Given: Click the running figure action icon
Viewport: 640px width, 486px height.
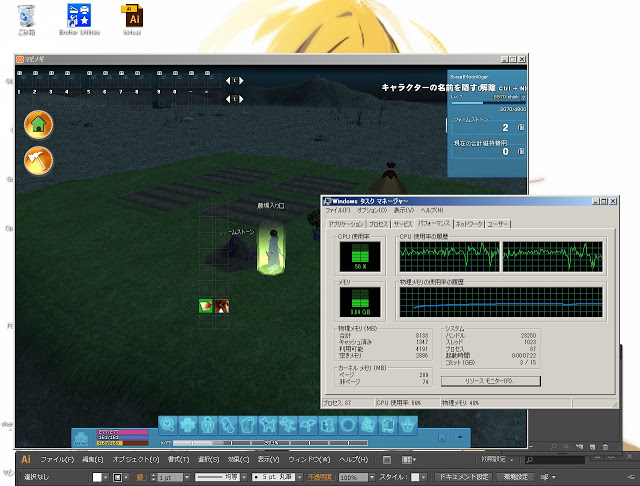Looking at the screenshot, I should pyautogui.click(x=288, y=425).
